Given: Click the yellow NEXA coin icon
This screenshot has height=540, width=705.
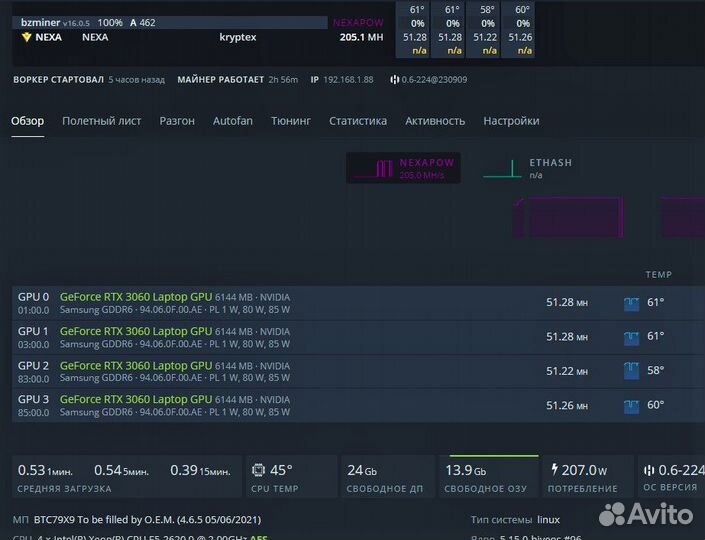Looking at the screenshot, I should (x=27, y=37).
